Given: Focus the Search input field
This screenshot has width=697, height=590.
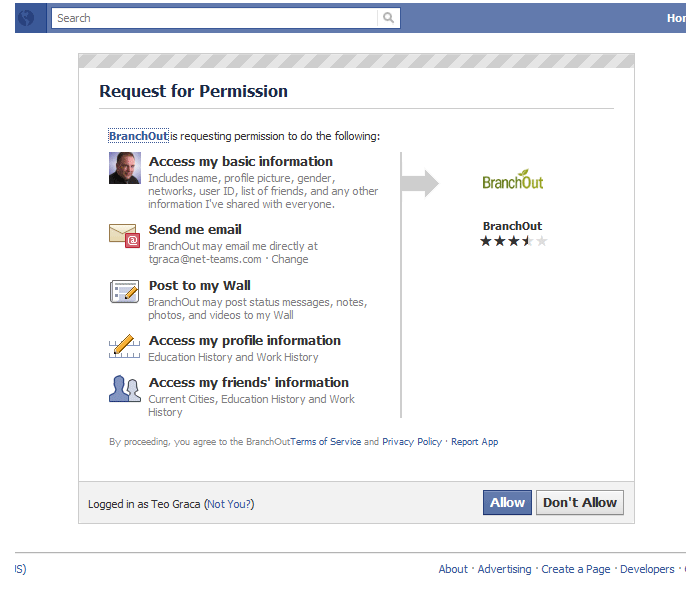Looking at the screenshot, I should point(215,18).
